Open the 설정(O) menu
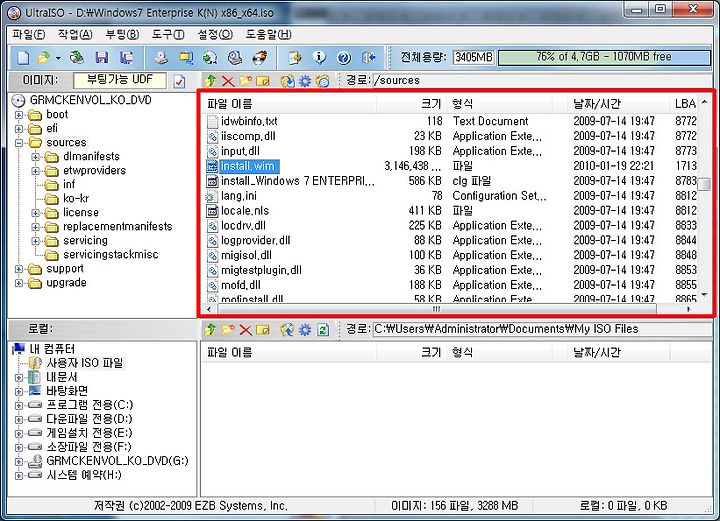Screen dimensions: 720x521 click(215, 34)
